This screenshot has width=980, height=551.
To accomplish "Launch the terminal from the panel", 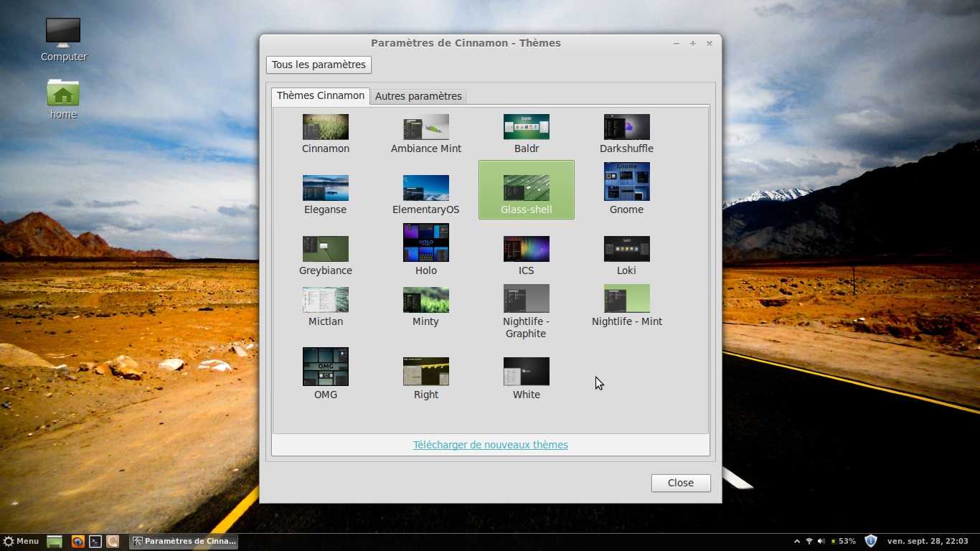I will 95,542.
